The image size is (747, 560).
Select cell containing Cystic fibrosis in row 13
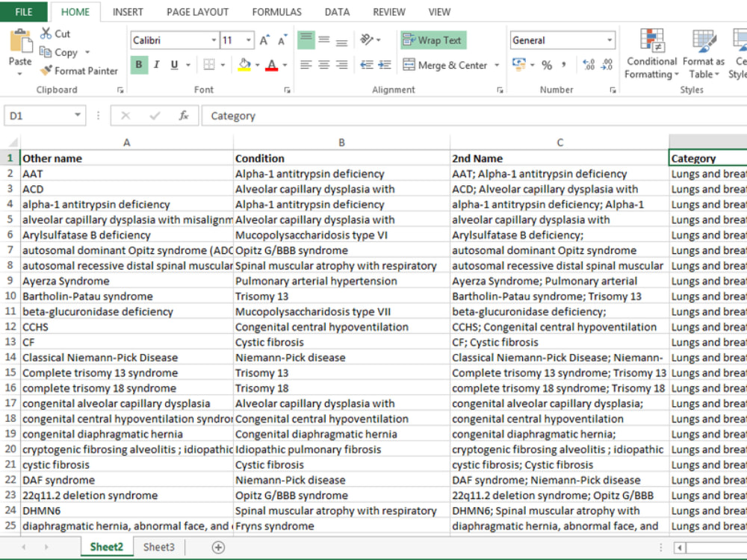[x=341, y=343]
